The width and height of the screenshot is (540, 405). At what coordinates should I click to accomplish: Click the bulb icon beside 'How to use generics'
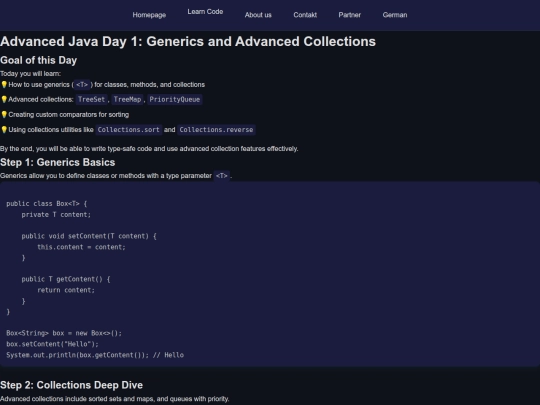(x=4, y=84)
